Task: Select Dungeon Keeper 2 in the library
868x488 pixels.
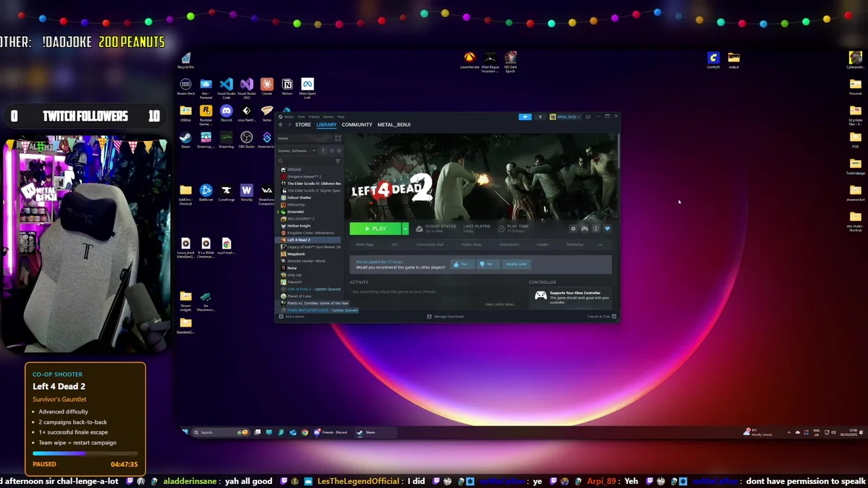Action: pyautogui.click(x=304, y=176)
